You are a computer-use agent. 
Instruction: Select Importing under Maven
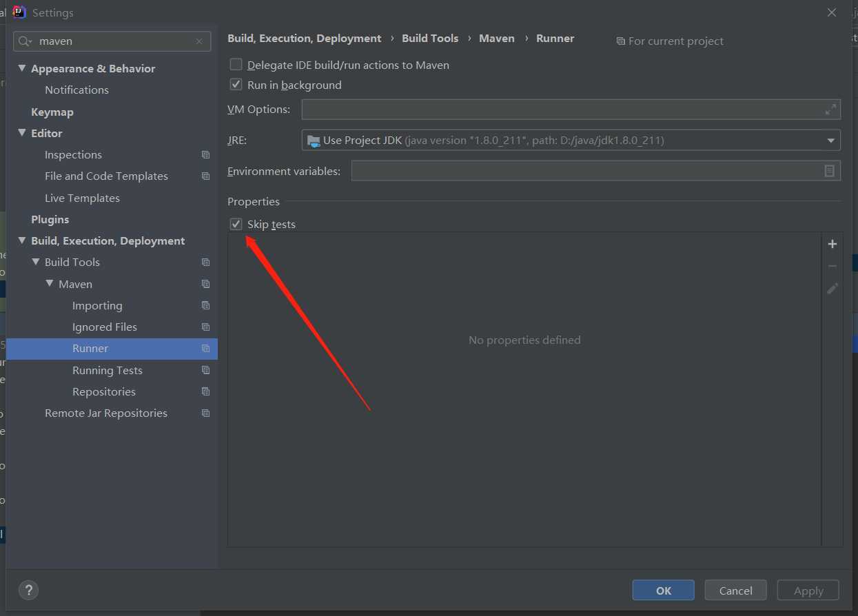click(x=97, y=305)
